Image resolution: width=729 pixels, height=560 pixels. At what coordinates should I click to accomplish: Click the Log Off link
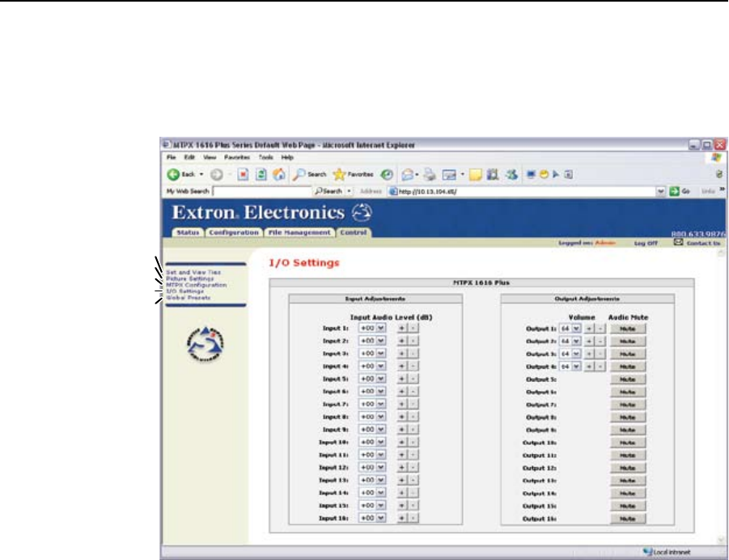coord(646,243)
